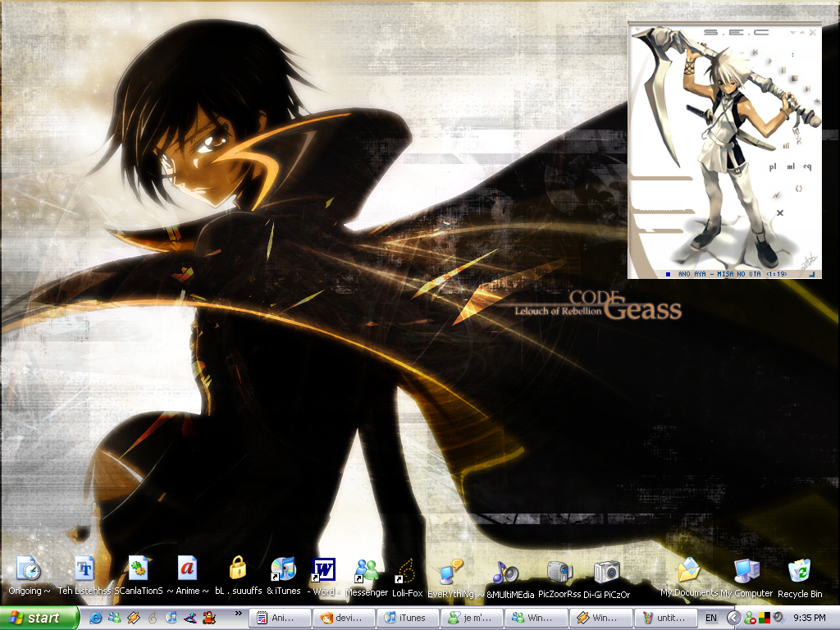Click previous track in S.E.C player
The height and width of the screenshot is (630, 840).
pos(756,52)
